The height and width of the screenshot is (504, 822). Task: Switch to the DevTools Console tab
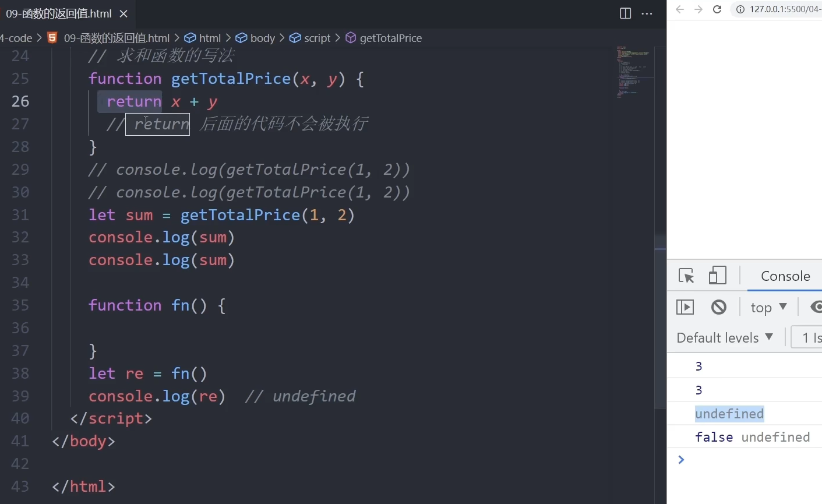click(x=785, y=276)
